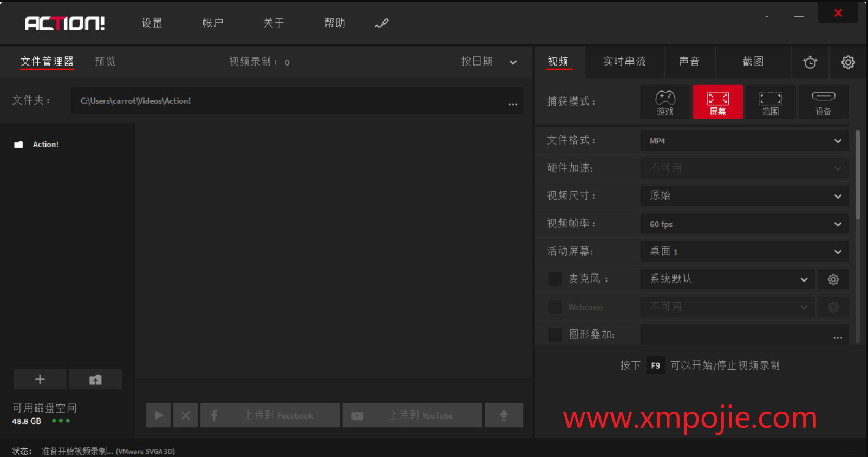The width and height of the screenshot is (868, 457).
Task: Open the 视频帧率 60 fps dropdown
Action: click(x=745, y=224)
